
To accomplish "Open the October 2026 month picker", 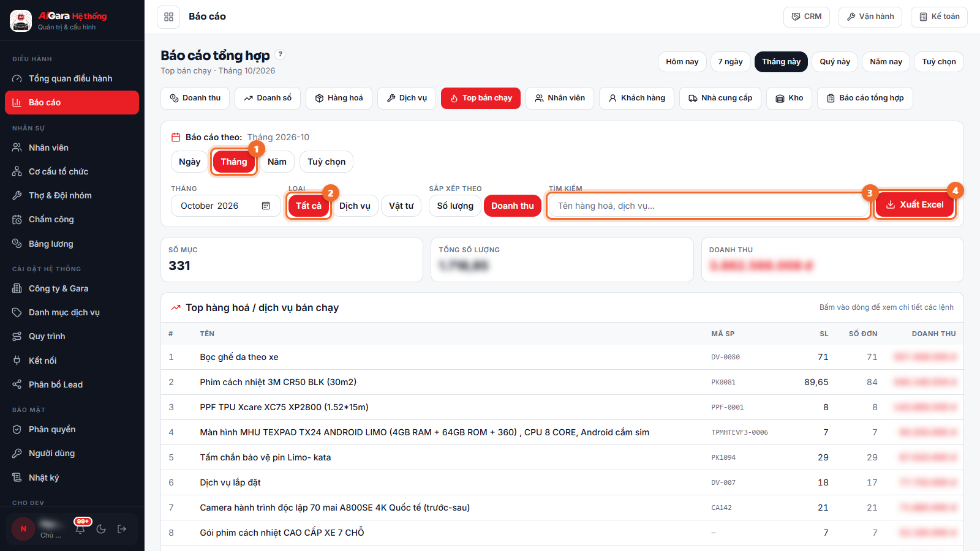I will pos(225,206).
